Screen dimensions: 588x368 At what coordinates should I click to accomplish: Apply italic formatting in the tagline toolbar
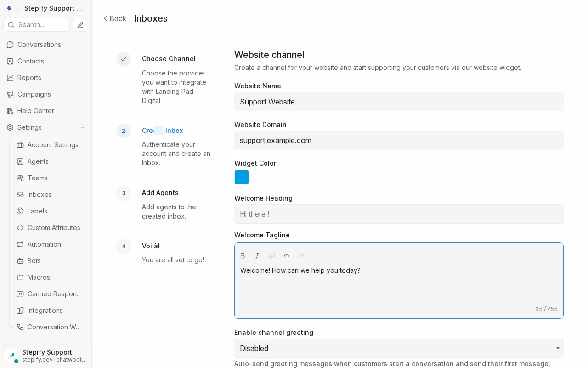pos(257,256)
